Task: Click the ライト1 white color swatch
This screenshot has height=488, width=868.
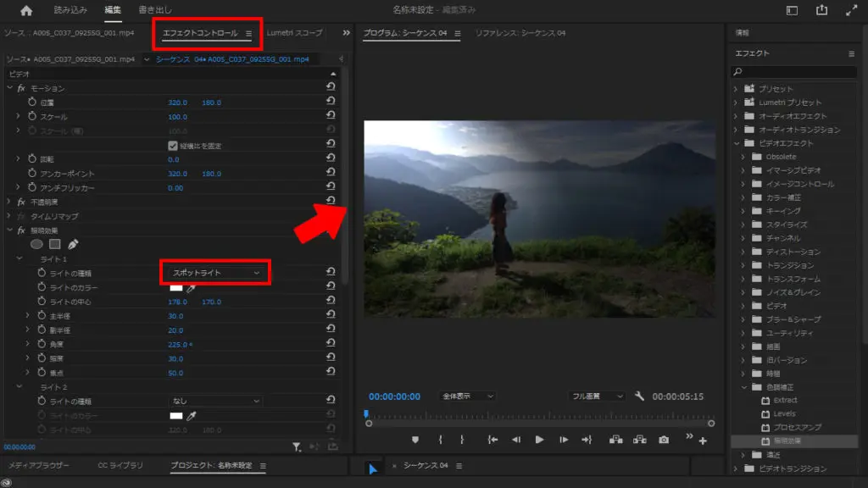Action: 175,288
